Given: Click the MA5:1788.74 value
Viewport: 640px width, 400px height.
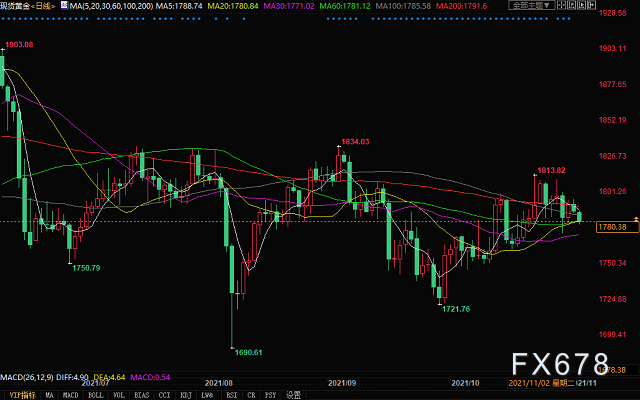Looking at the screenshot, I should [x=179, y=6].
